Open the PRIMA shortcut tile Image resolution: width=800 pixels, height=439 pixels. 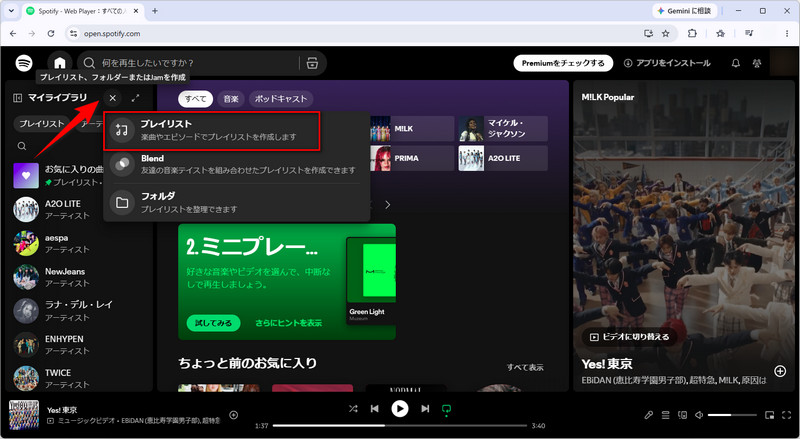pos(412,158)
